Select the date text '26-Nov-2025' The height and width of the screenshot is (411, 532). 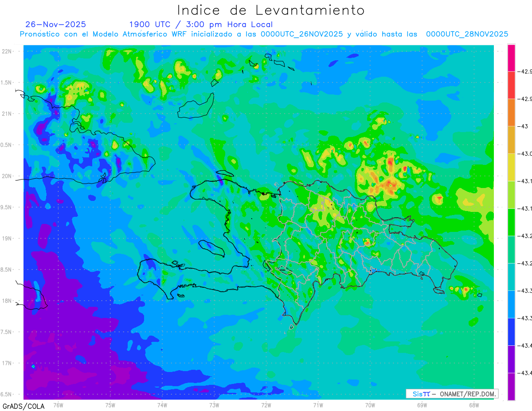point(56,24)
